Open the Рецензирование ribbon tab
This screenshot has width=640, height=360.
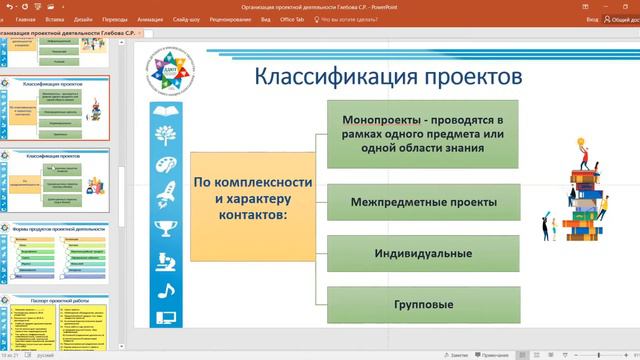[230, 19]
